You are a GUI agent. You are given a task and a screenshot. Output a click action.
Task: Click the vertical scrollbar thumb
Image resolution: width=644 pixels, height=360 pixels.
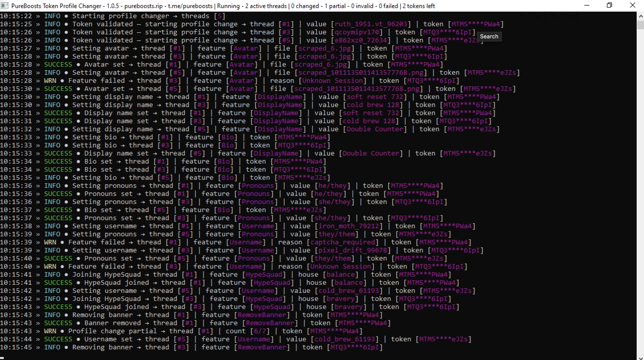pyautogui.click(x=640, y=25)
